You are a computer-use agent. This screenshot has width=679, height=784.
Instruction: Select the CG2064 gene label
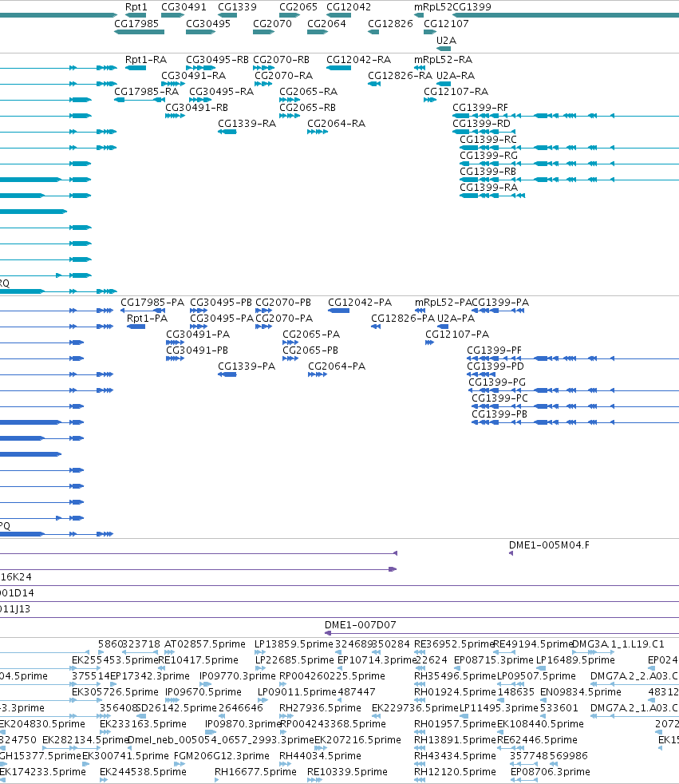[326, 24]
